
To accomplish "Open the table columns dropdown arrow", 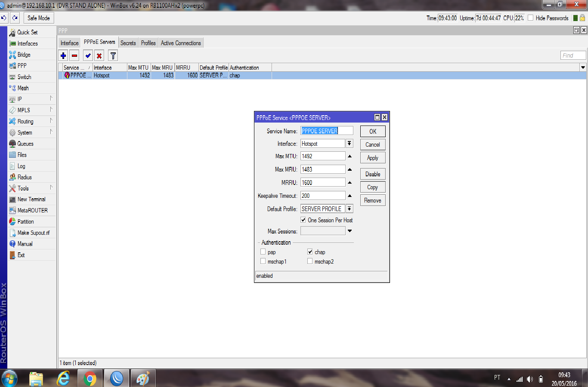I will coord(583,68).
